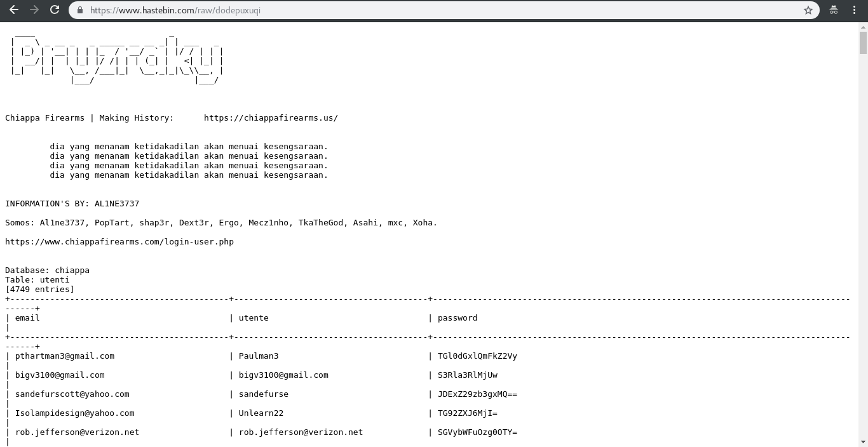Go back to the previous page

coord(14,10)
